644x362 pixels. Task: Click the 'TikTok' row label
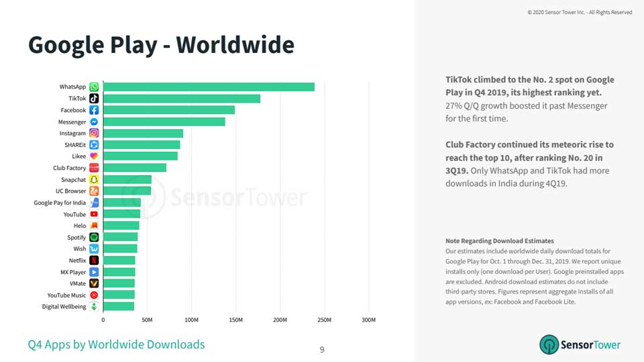(x=77, y=98)
